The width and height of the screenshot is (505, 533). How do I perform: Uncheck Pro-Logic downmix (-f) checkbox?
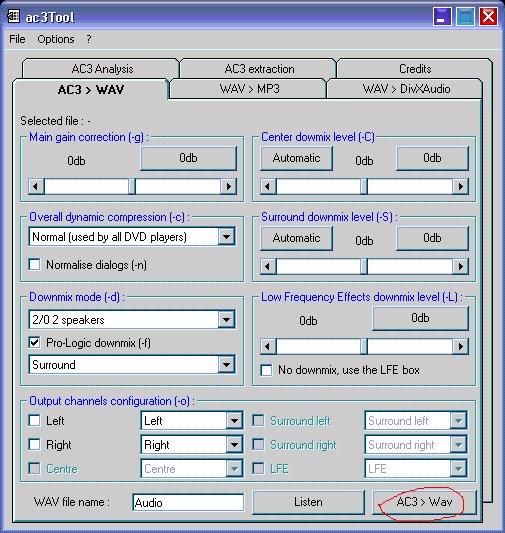[34, 342]
